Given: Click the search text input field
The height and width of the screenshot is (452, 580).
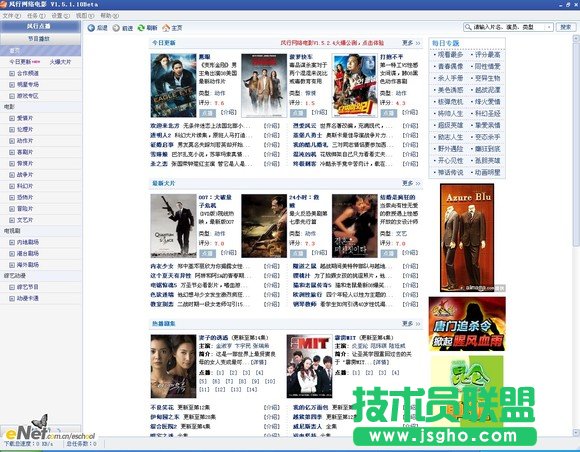Looking at the screenshot, I should click(509, 27).
